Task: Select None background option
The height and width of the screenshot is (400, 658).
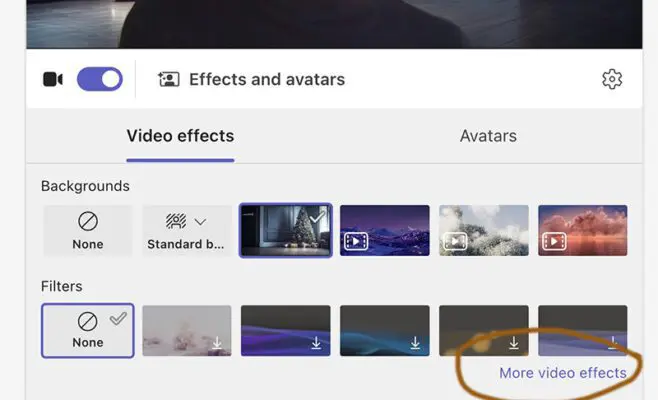Action: (88, 230)
